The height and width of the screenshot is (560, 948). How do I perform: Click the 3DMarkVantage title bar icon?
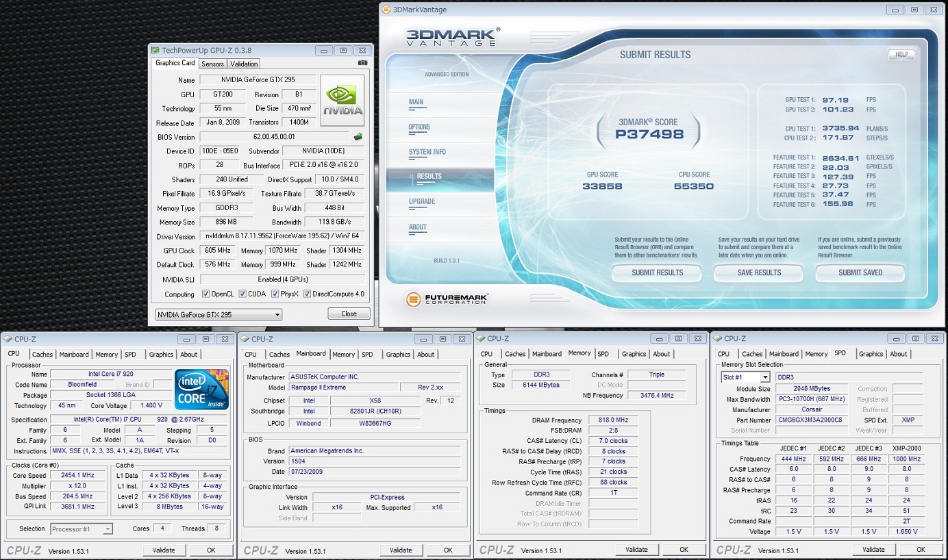click(386, 10)
